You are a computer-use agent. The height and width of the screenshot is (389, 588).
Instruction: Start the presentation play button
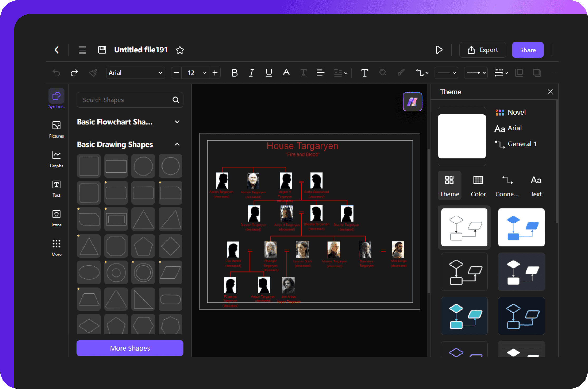(439, 50)
